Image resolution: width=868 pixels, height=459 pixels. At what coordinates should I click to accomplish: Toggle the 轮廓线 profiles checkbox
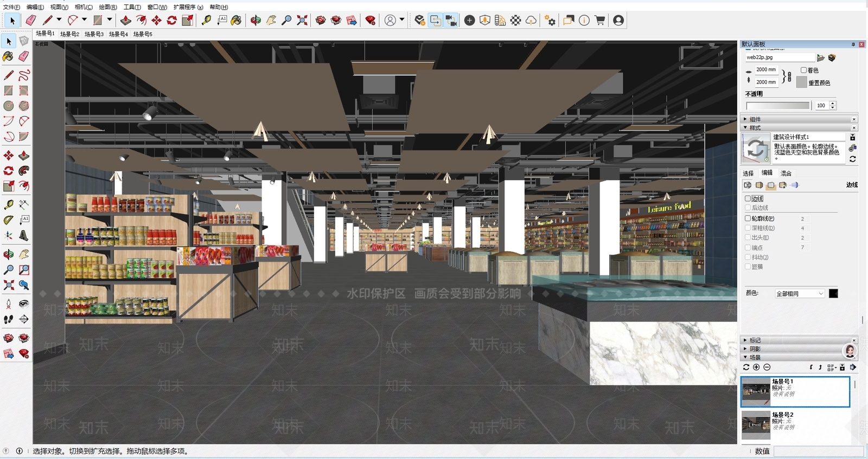pos(748,218)
